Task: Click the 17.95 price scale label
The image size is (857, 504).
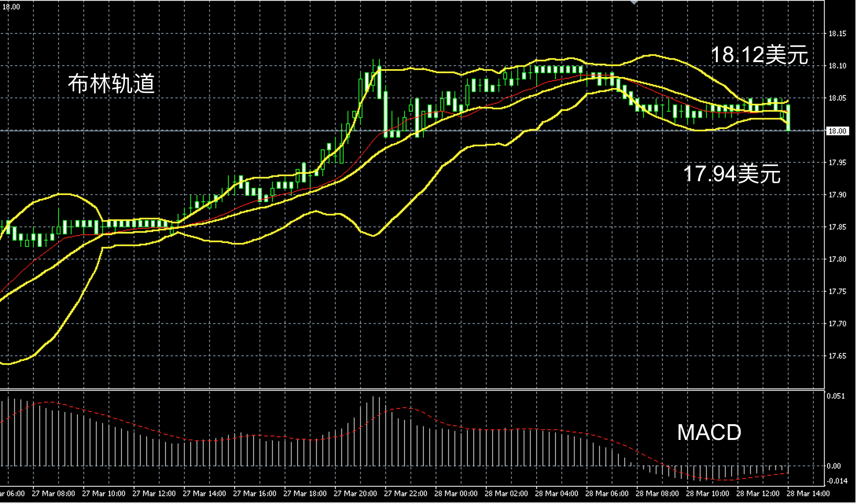Action: click(837, 163)
